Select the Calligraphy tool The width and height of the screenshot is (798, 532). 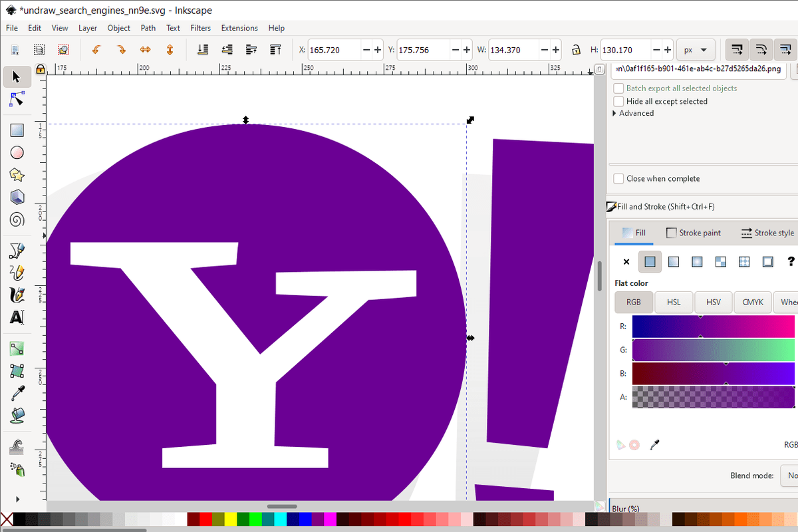point(17,295)
